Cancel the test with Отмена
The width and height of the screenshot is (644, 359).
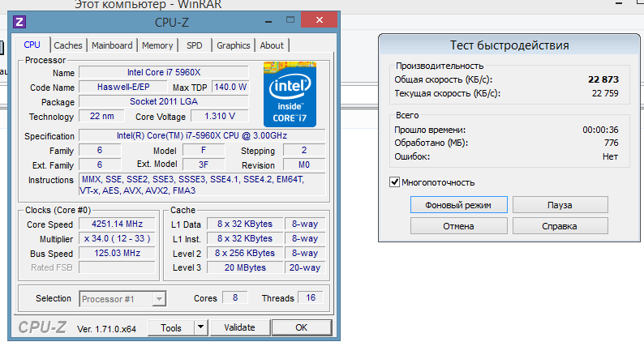point(458,226)
